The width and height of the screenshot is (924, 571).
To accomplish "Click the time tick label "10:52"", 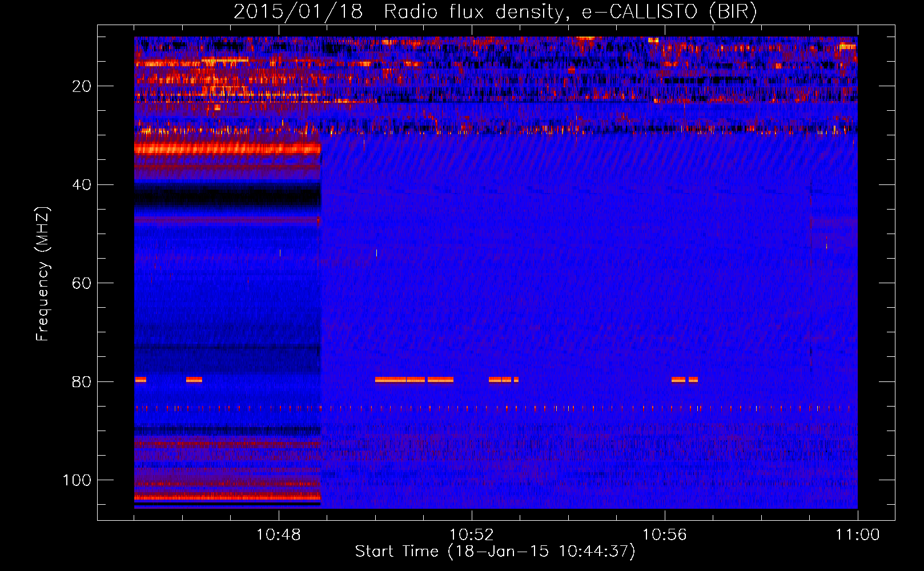I will (x=472, y=535).
